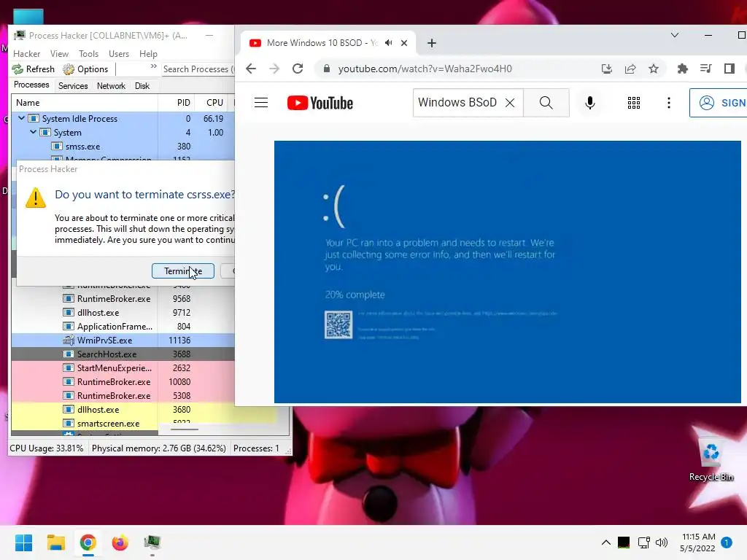Open the Tools menu
Image resolution: width=747 pixels, height=560 pixels.
tap(88, 54)
